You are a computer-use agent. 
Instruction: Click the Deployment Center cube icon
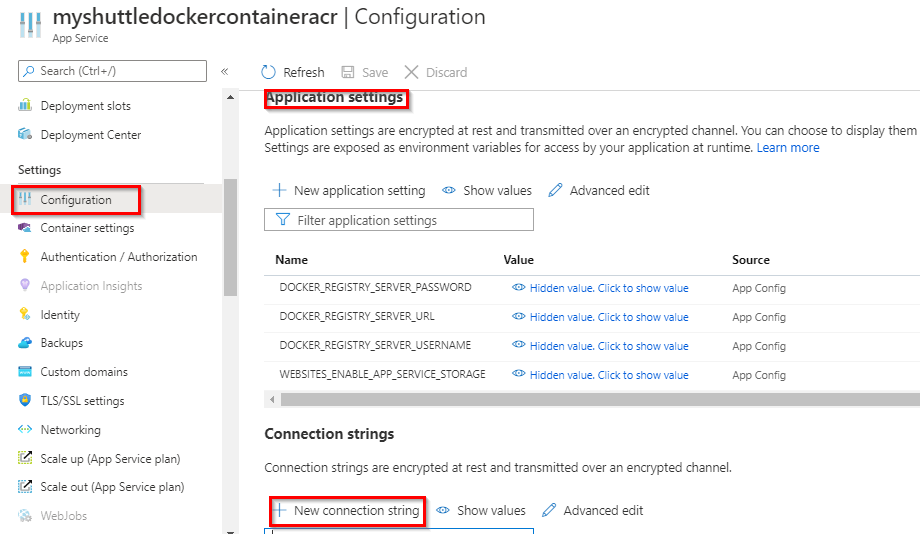pos(25,134)
